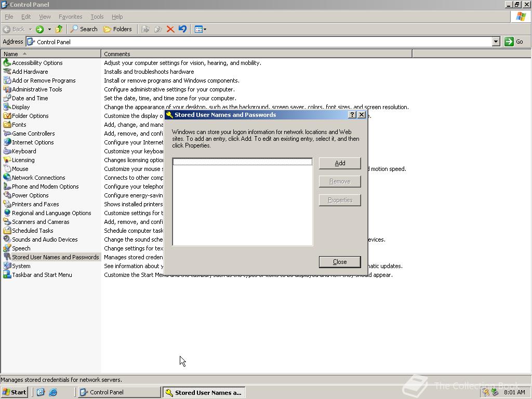Image resolution: width=532 pixels, height=399 pixels.
Task: Click the green Forward arrow button
Action: click(39, 29)
